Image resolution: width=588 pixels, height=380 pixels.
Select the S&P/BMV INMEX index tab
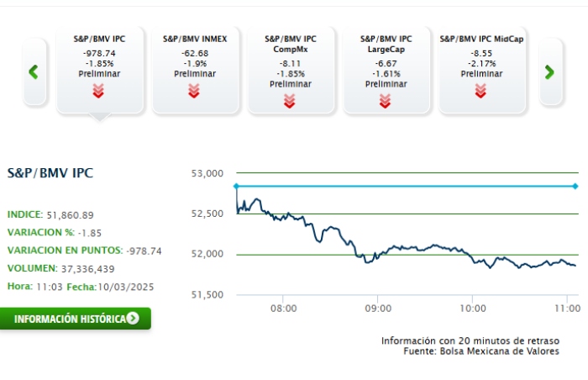[x=195, y=59]
